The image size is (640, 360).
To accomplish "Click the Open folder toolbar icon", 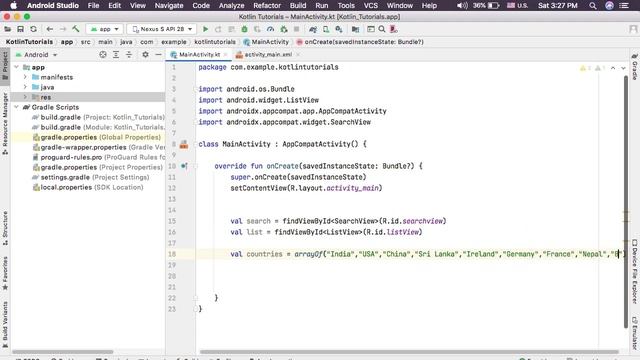I will [7, 29].
